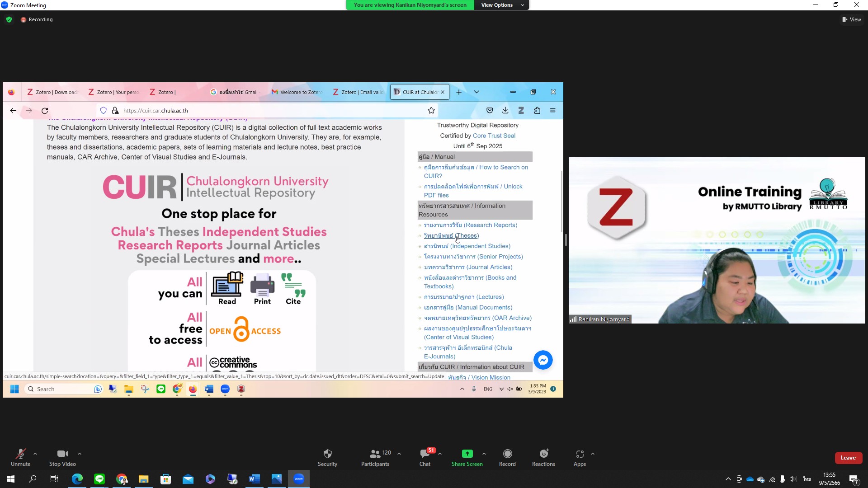868x488 pixels.
Task: Expand the Chat options arrow
Action: pyautogui.click(x=440, y=454)
